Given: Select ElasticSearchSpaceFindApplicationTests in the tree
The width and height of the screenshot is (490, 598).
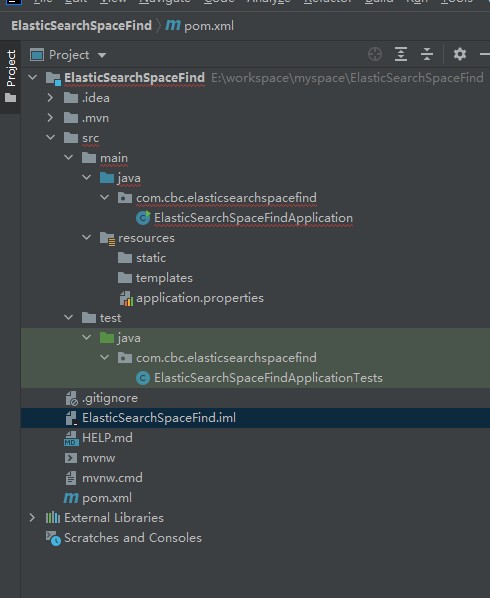Looking at the screenshot, I should pyautogui.click(x=268, y=378).
